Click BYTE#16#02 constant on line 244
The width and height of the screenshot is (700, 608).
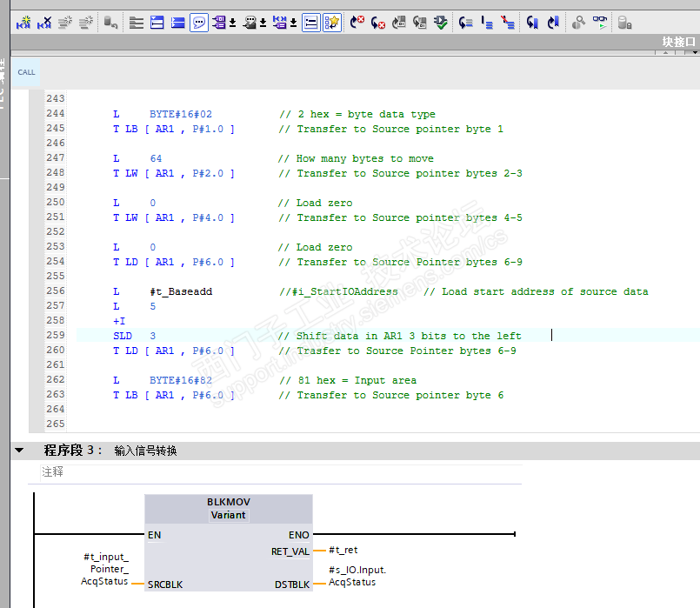[x=181, y=114]
